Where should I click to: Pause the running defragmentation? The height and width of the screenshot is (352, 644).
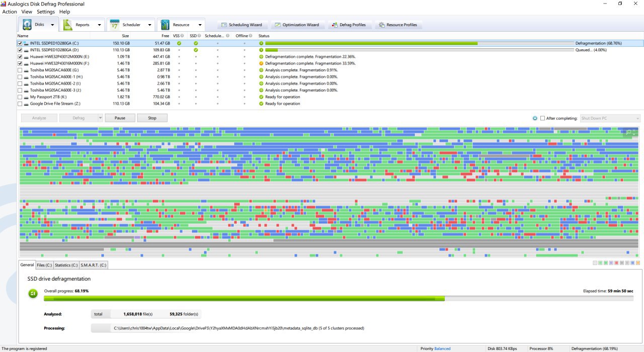[x=120, y=118]
